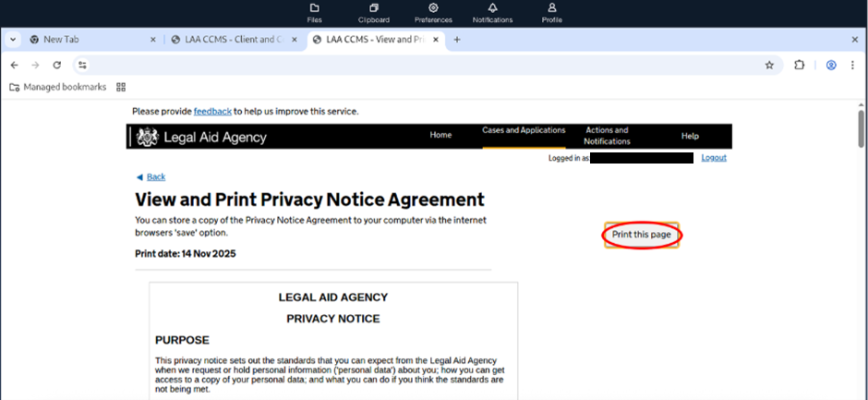Viewport: 868px width, 400px height.
Task: Open the Clipboard tool
Action: coord(373,12)
